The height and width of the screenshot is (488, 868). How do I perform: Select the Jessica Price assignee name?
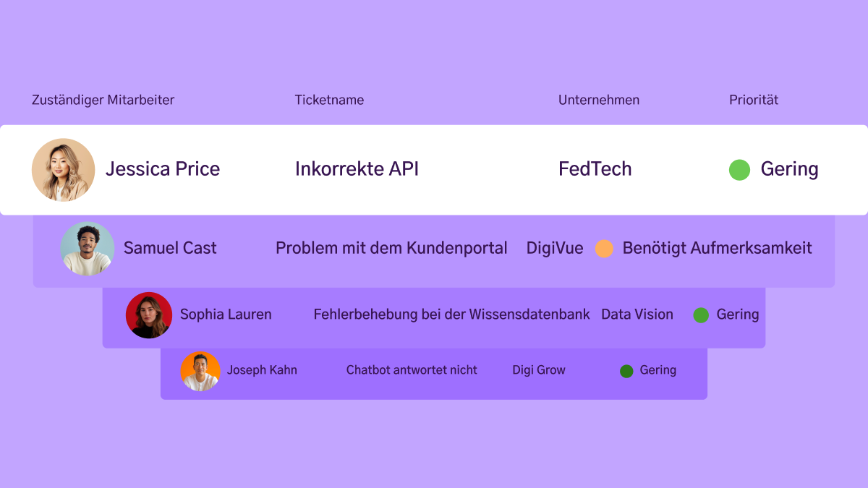(x=163, y=169)
